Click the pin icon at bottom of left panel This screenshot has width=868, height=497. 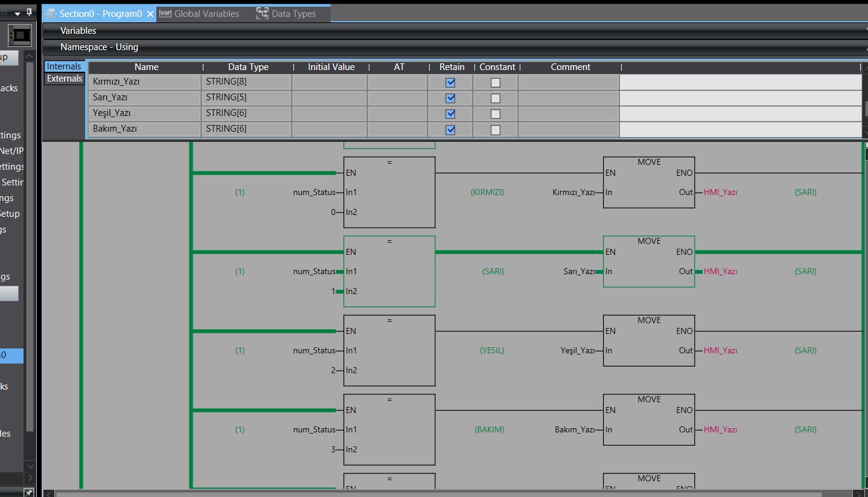tap(28, 492)
